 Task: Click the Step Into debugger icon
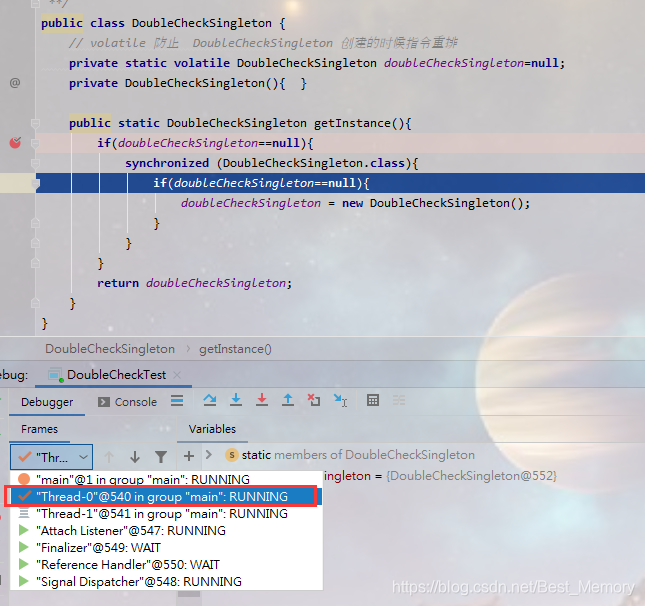pos(236,400)
